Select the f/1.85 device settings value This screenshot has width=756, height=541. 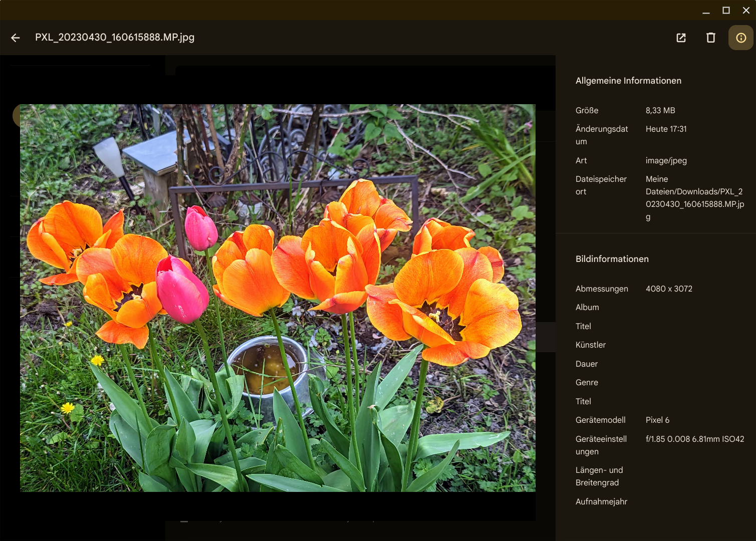(694, 439)
